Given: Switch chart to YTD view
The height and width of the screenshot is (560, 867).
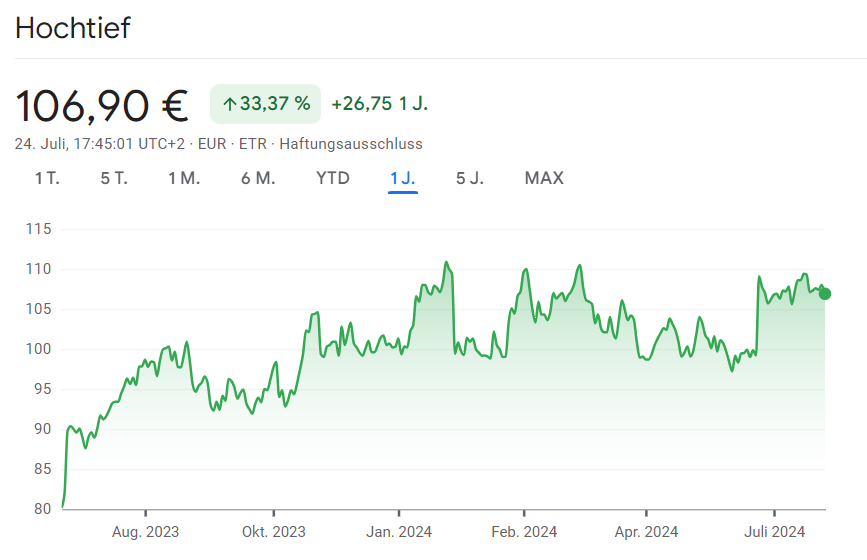Looking at the screenshot, I should tap(333, 178).
